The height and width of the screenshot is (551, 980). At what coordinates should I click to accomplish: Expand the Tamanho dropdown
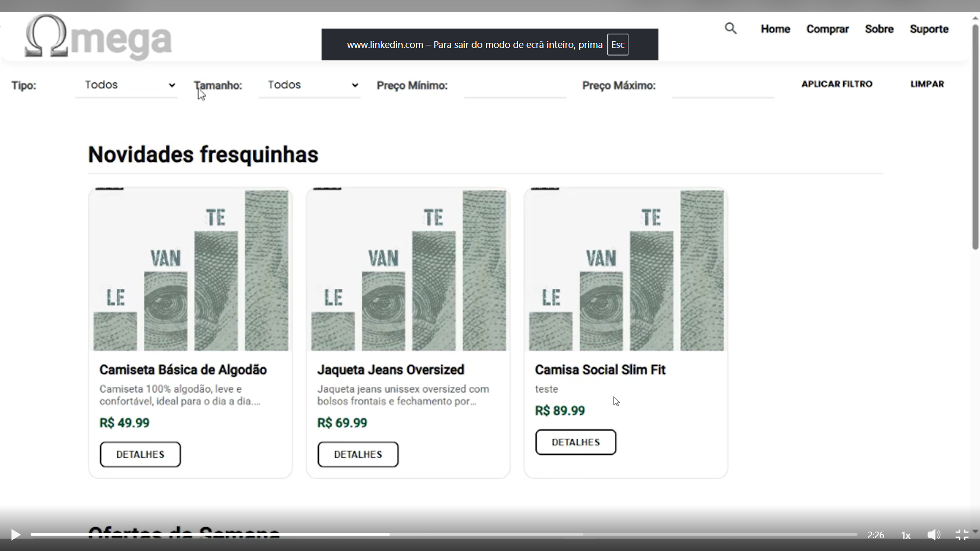click(310, 85)
